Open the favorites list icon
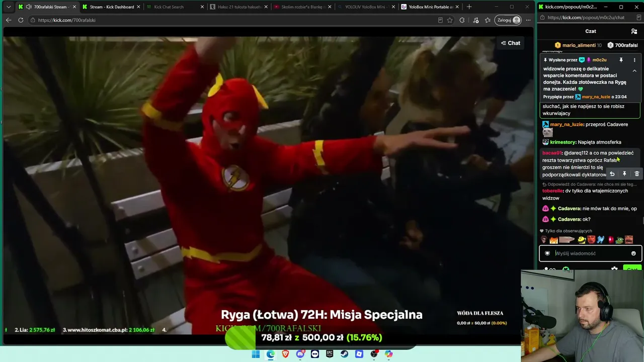644x362 pixels. pos(488,20)
